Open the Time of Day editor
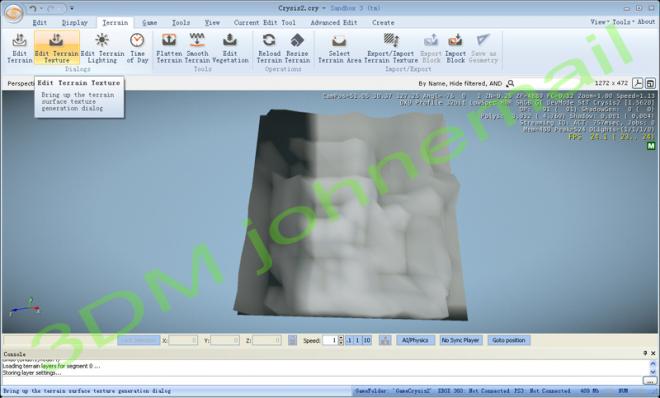This screenshot has width=660, height=398. pos(137,48)
